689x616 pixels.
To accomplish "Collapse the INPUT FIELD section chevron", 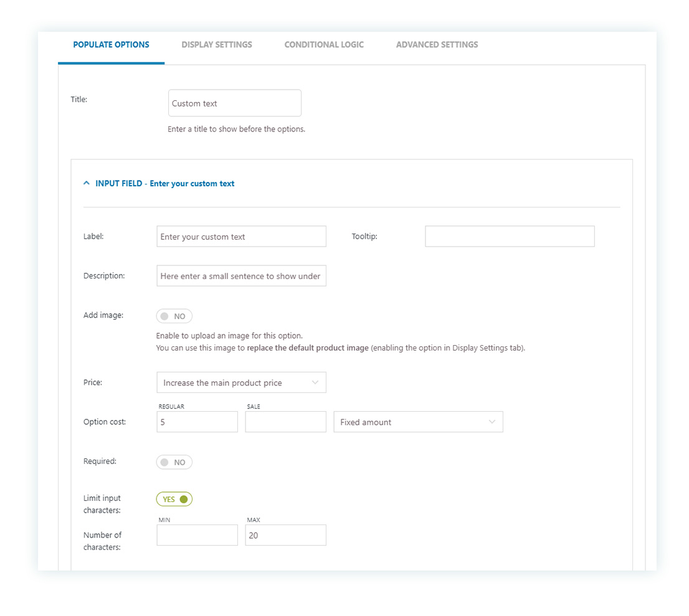I will (86, 182).
